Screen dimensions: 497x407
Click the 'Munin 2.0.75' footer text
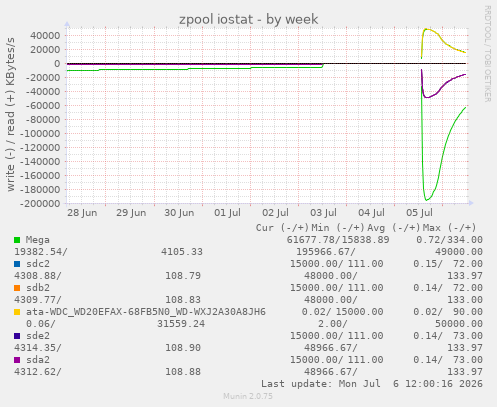click(248, 396)
